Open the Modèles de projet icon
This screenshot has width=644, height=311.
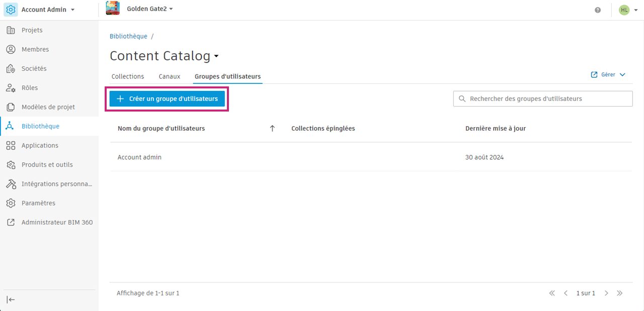click(x=11, y=107)
